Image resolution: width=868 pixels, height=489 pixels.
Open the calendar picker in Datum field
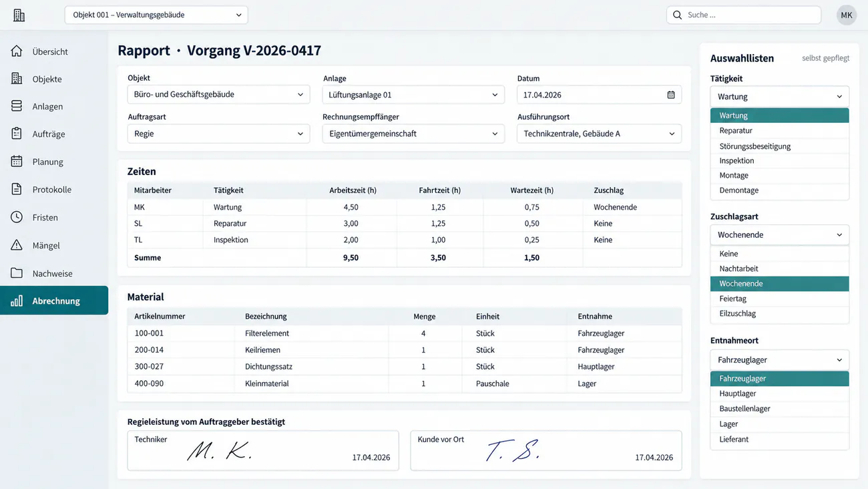[x=671, y=95]
